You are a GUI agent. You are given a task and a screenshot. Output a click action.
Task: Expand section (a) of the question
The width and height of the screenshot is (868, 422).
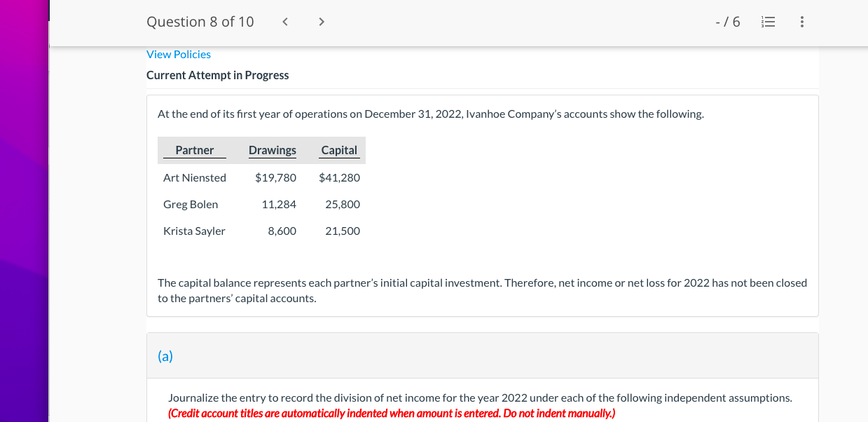(x=165, y=355)
